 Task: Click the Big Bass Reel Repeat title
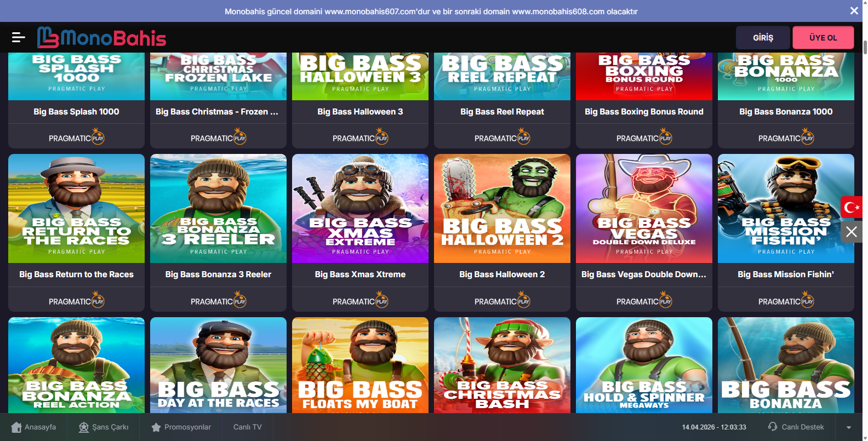(x=502, y=112)
